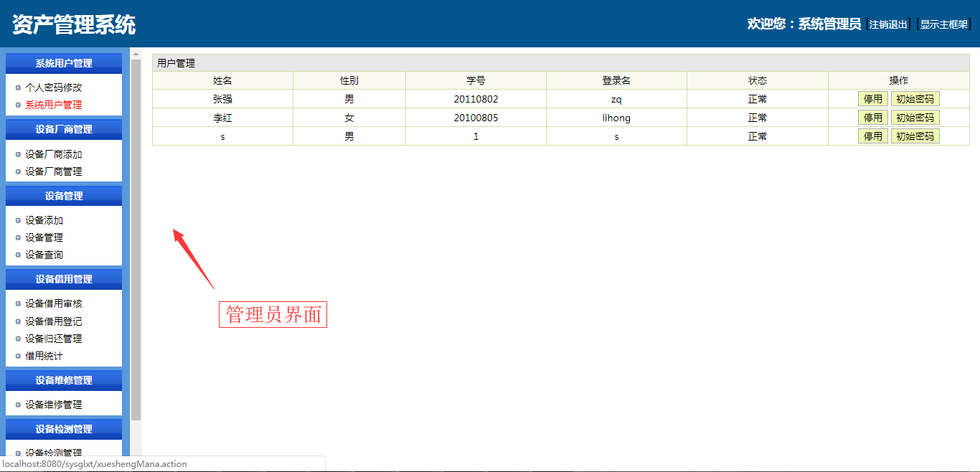
Task: Click 停用 button for 张强
Action: [873, 99]
